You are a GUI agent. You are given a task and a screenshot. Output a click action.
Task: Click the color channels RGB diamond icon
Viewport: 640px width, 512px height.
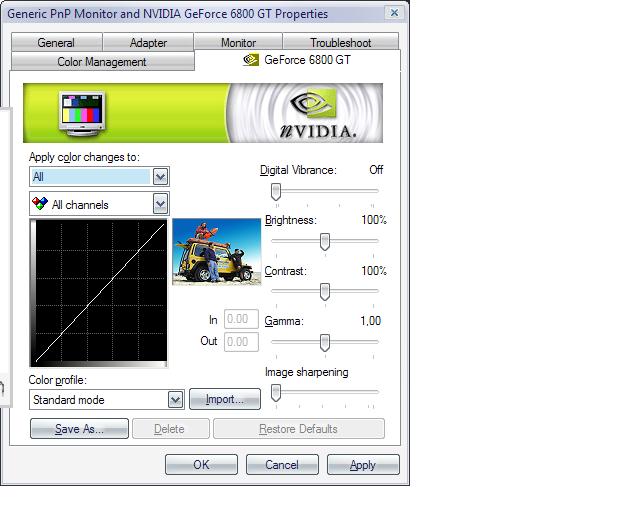pyautogui.click(x=40, y=203)
